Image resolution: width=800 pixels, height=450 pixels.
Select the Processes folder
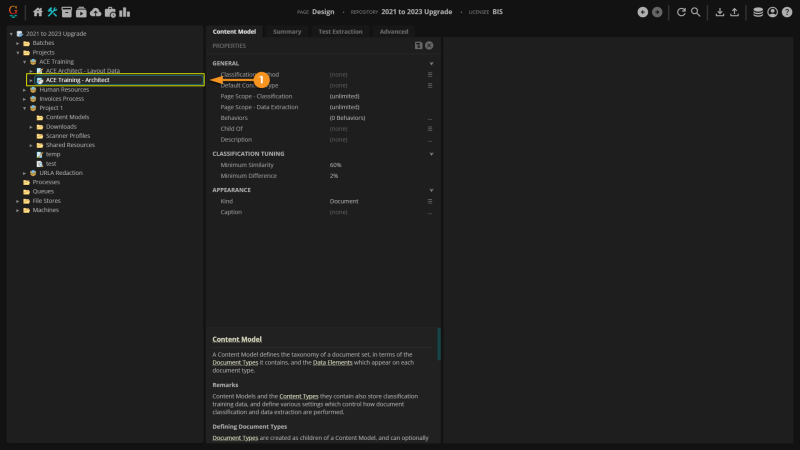tap(46, 182)
